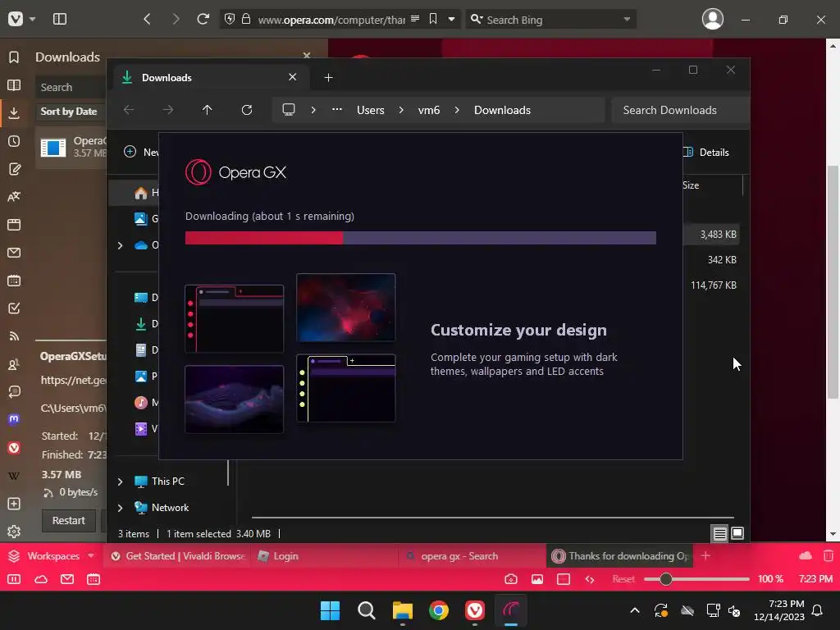The height and width of the screenshot is (630, 840).
Task: Click the red nebula wallpaper thumbnail
Action: [x=346, y=308]
